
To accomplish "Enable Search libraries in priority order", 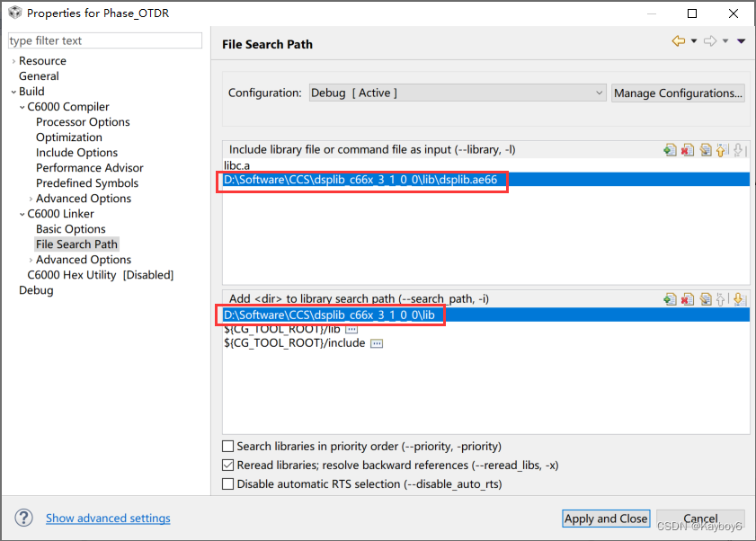I will tap(227, 446).
